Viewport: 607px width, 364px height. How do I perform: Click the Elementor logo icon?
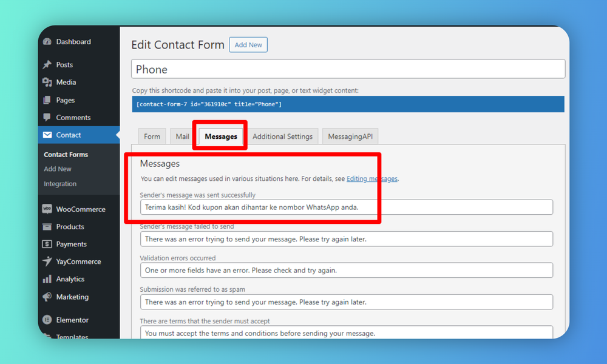click(x=47, y=320)
